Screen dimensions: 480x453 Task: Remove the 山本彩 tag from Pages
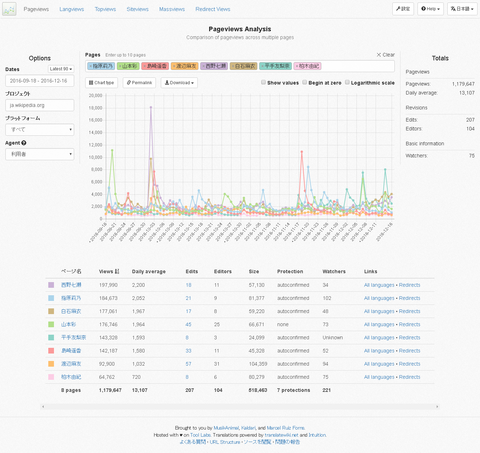[120, 66]
